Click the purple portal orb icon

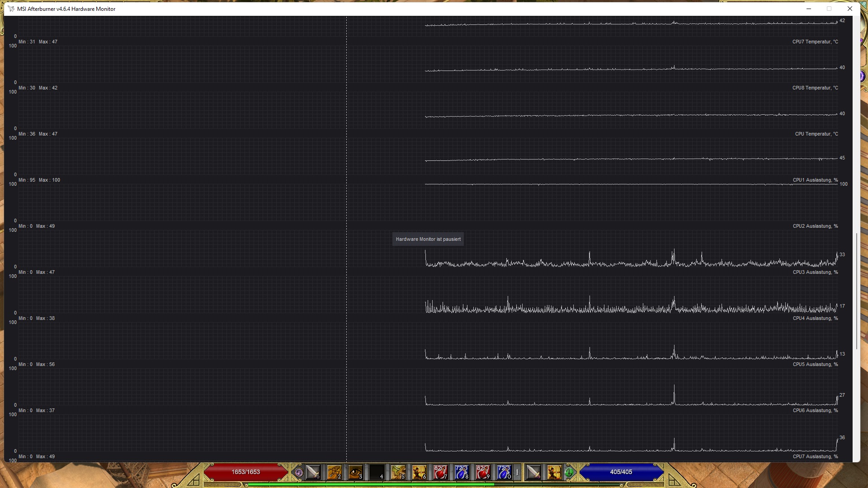coord(298,473)
